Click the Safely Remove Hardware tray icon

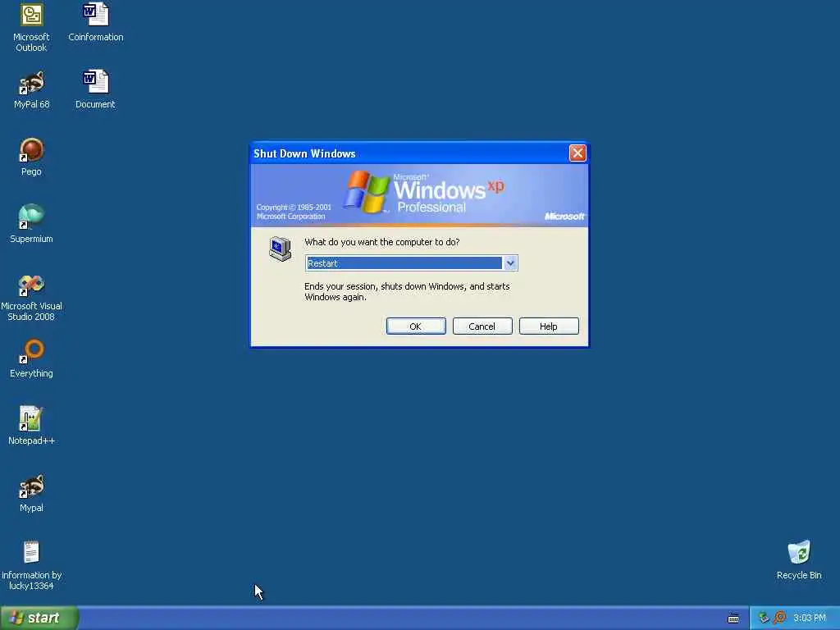(x=764, y=618)
